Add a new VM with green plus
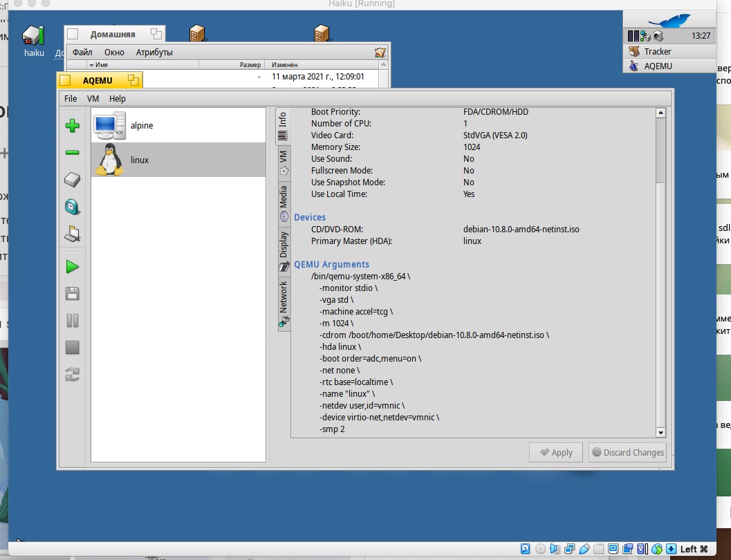The width and height of the screenshot is (731, 560). click(x=72, y=125)
